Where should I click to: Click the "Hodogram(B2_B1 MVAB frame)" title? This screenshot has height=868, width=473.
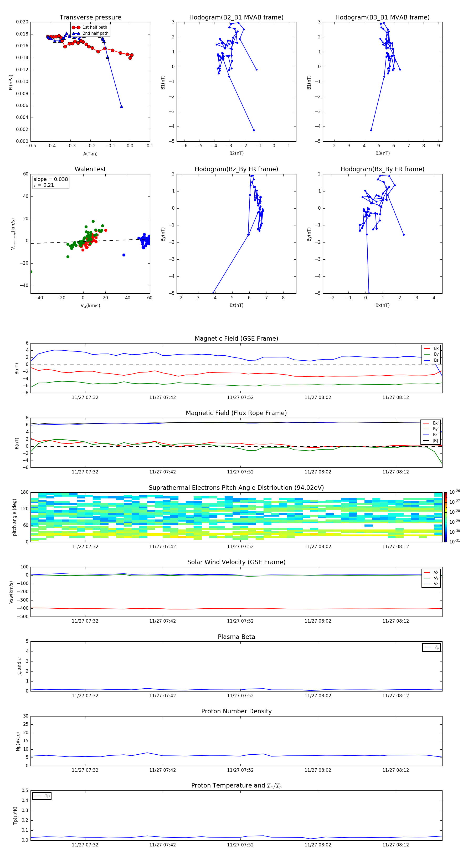[236, 18]
